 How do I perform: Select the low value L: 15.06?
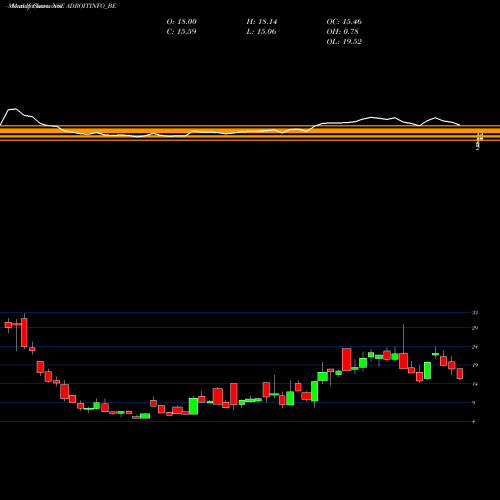click(261, 32)
